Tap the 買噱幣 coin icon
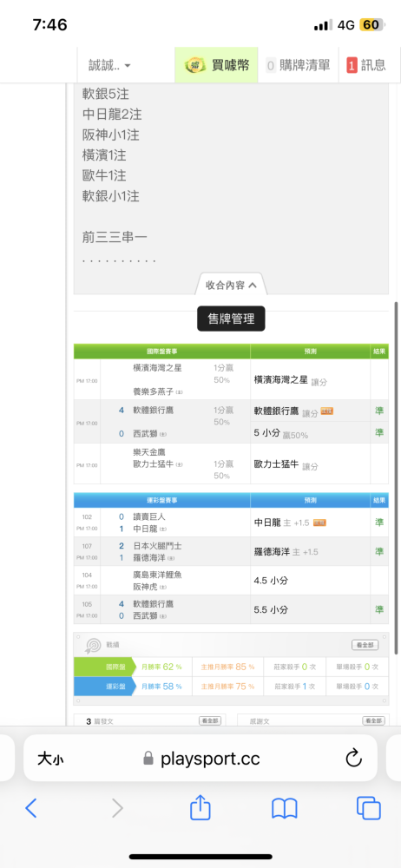This screenshot has height=868, width=401. coord(195,65)
